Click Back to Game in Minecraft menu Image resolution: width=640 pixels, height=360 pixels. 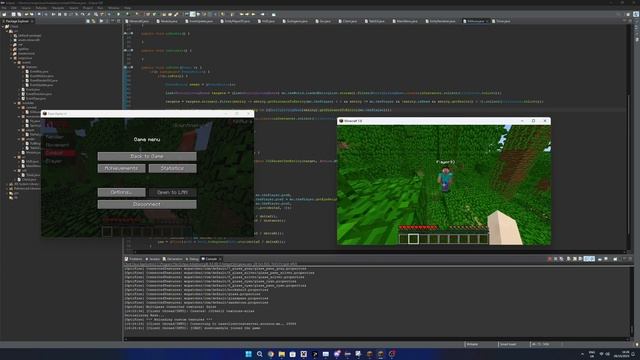click(147, 156)
